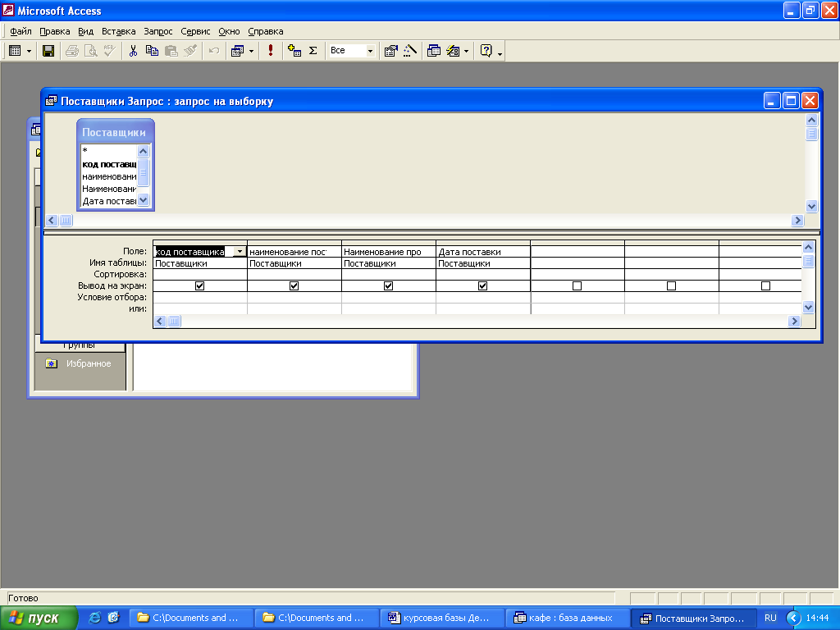Image resolution: width=840 pixels, height=630 pixels.
Task: Open the Запрос menu
Action: tap(158, 31)
